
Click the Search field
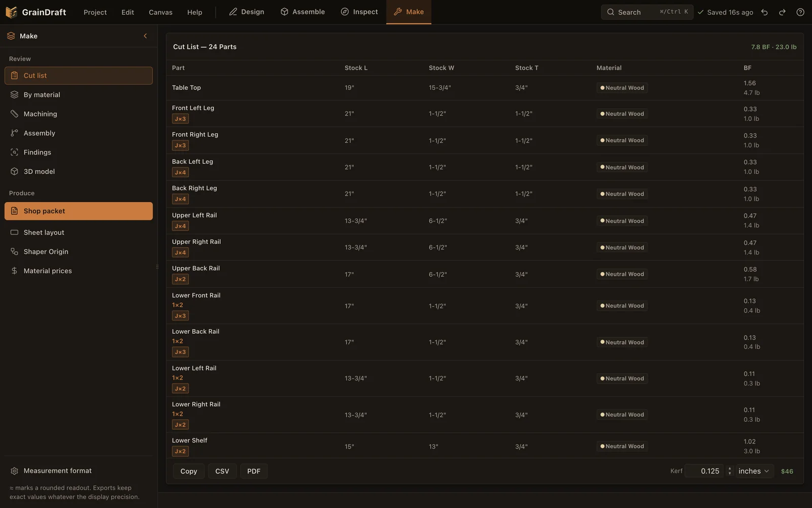[x=647, y=12]
